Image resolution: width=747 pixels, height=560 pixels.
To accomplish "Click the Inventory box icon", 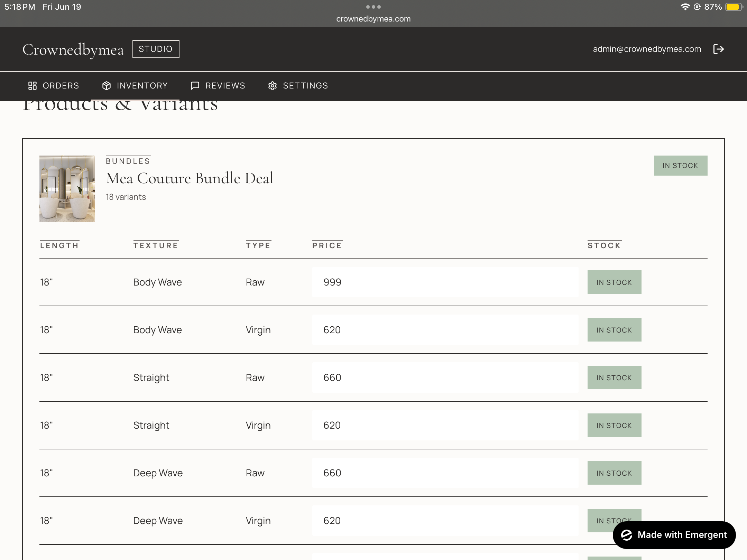I will click(107, 86).
